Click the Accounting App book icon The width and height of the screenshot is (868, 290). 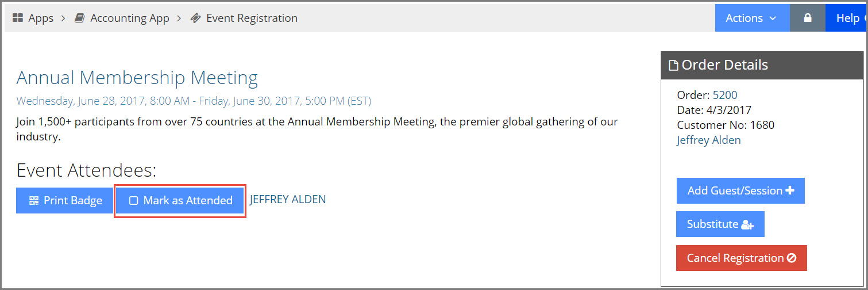click(x=80, y=18)
